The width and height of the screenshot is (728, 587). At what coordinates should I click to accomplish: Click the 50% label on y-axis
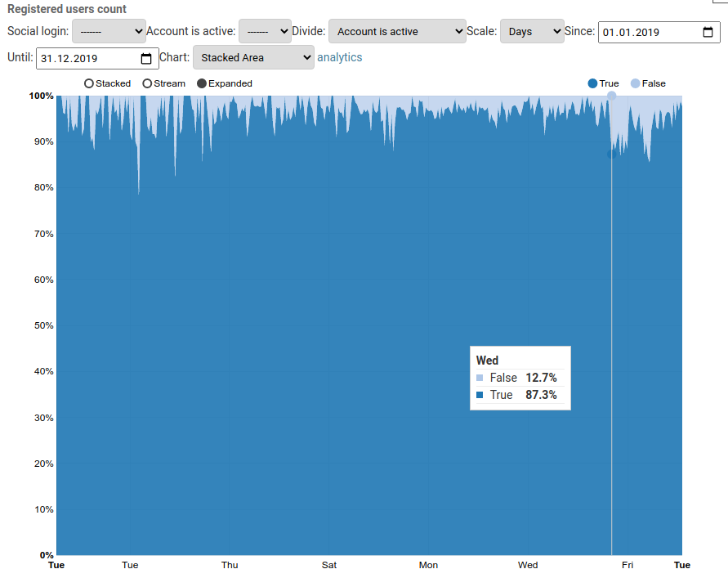(x=42, y=325)
